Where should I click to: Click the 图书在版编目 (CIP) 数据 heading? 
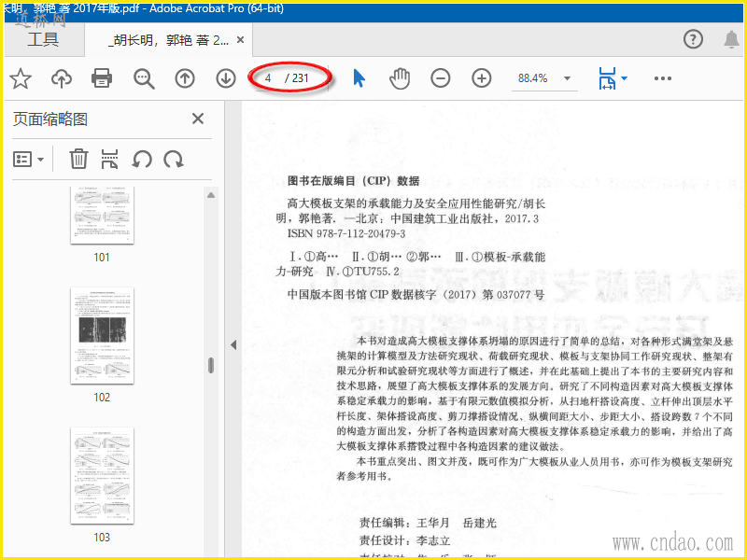[x=354, y=181]
